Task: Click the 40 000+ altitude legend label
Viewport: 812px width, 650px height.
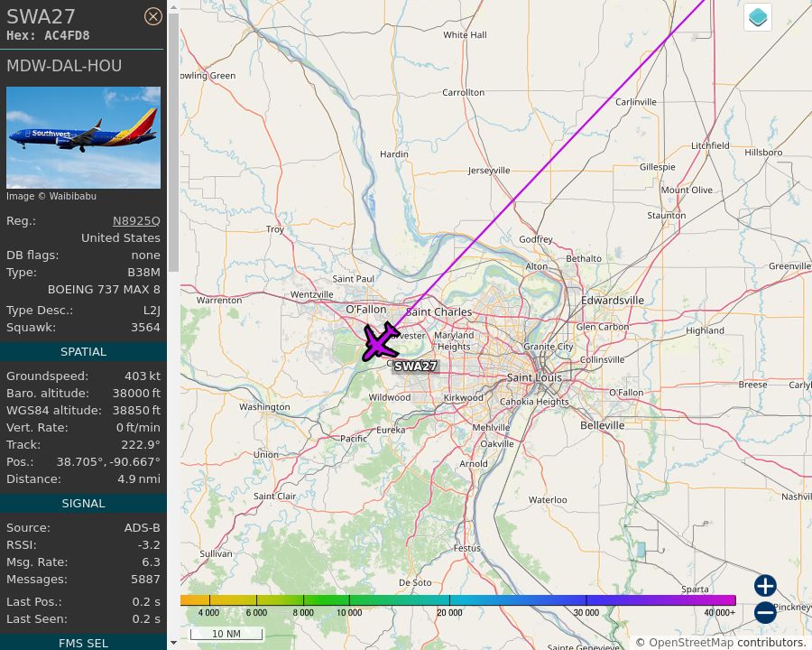Action: (x=720, y=613)
